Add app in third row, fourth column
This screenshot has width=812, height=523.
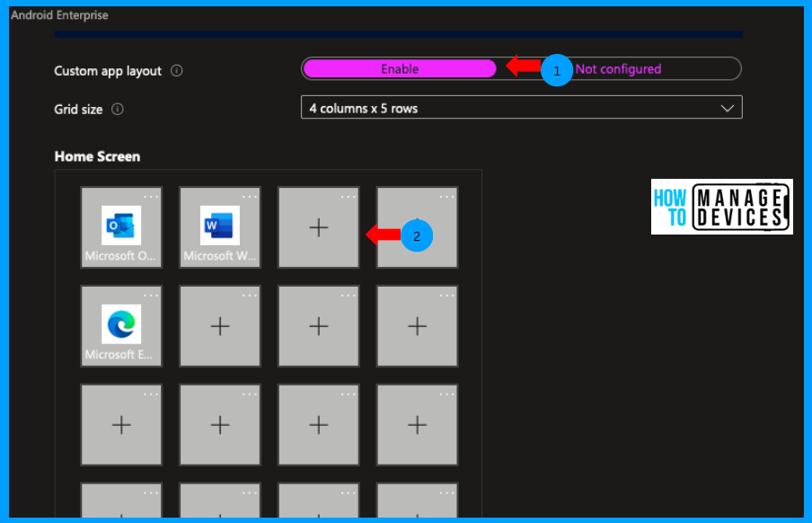click(417, 424)
